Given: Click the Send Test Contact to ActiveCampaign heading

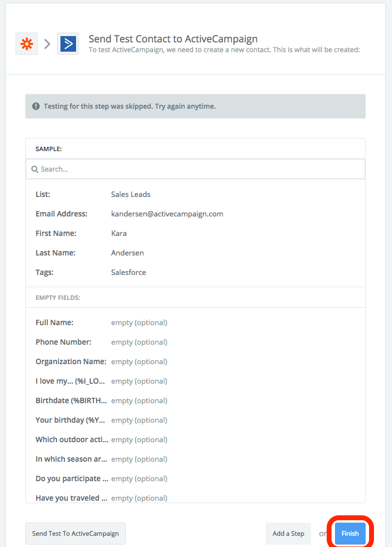Looking at the screenshot, I should tap(173, 39).
